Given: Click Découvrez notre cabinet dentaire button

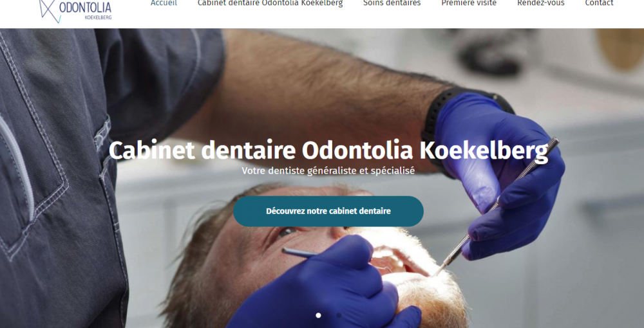Looking at the screenshot, I should tap(328, 211).
